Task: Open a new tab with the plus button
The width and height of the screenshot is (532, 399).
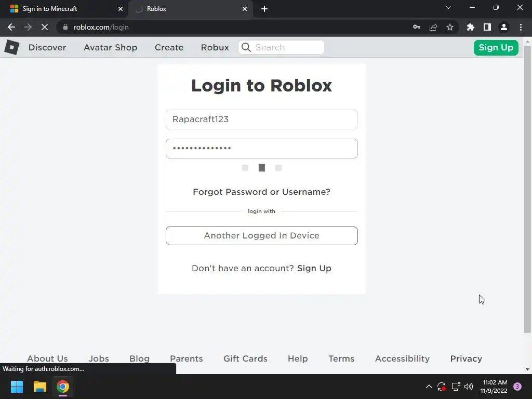Action: (x=264, y=9)
